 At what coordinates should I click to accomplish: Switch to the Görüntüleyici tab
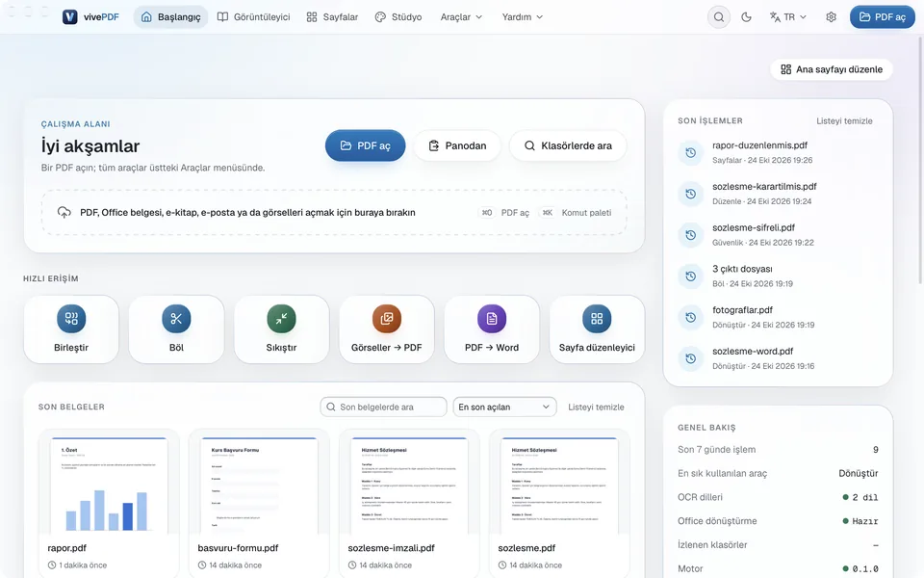tap(253, 17)
